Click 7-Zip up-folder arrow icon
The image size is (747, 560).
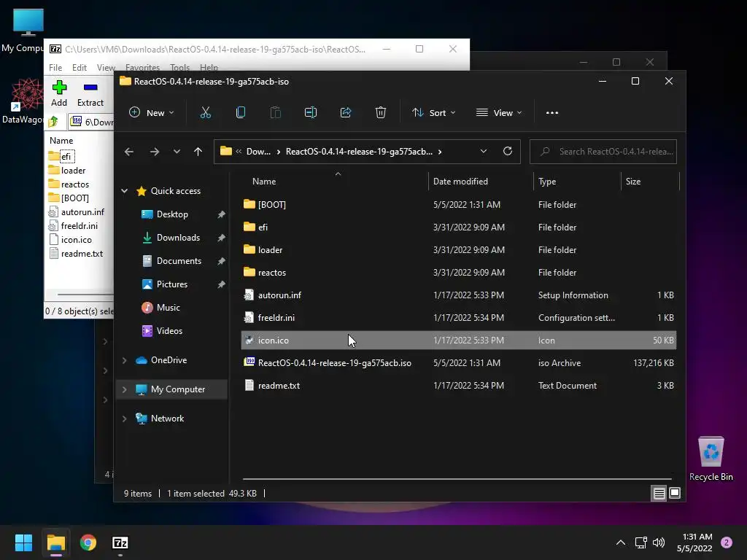coord(53,122)
